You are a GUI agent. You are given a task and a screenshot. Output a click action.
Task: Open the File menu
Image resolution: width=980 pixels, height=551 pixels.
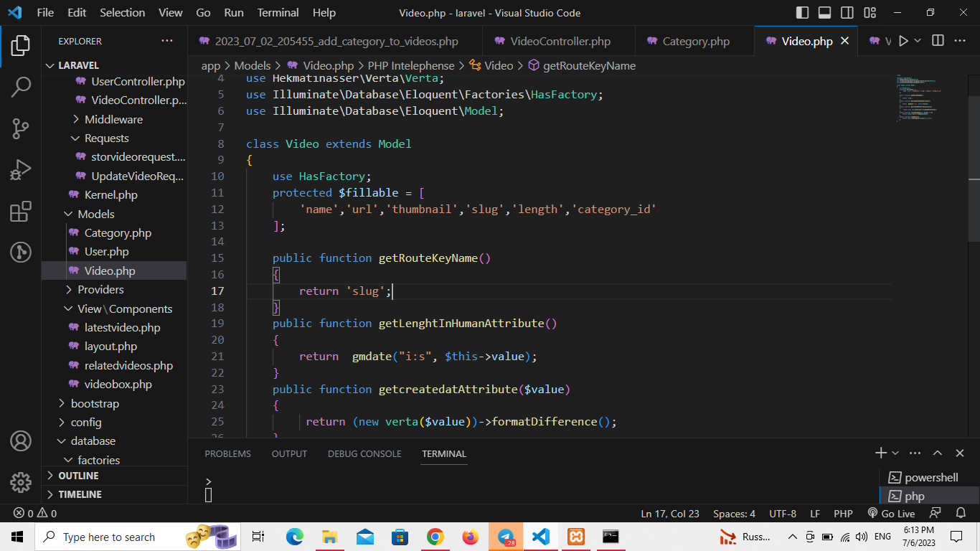coord(45,13)
